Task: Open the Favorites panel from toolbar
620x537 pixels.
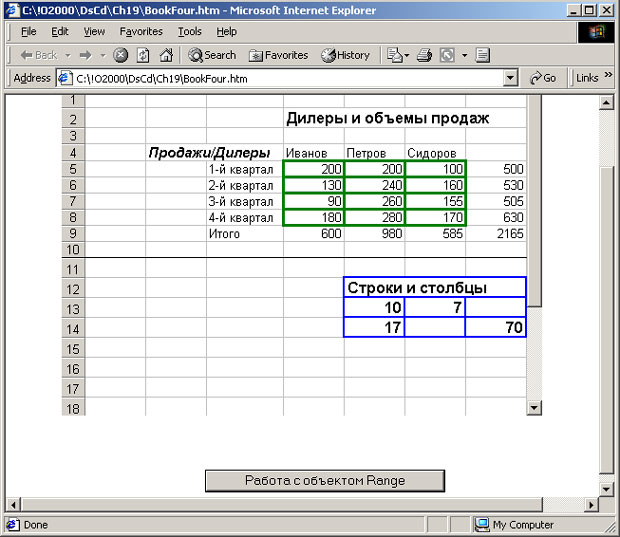Action: point(279,55)
